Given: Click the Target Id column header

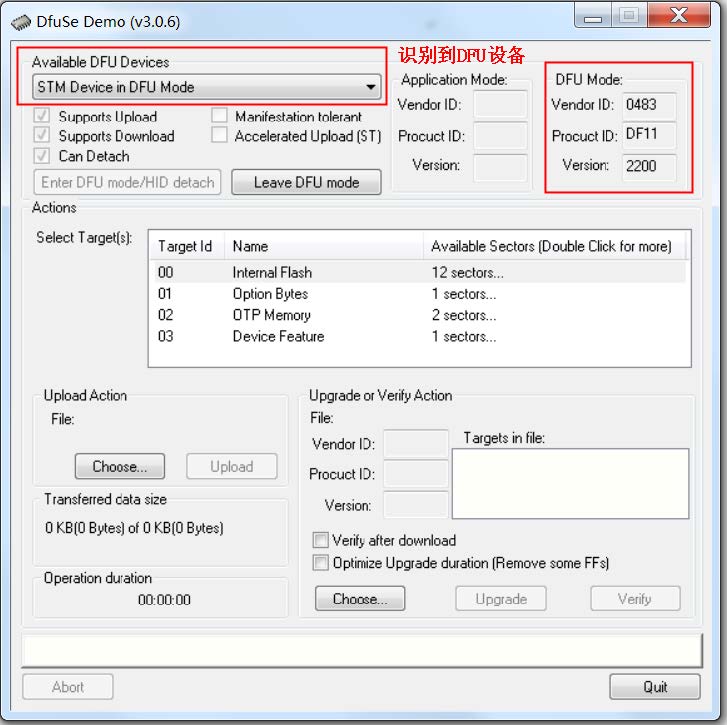Looking at the screenshot, I should point(187,246).
